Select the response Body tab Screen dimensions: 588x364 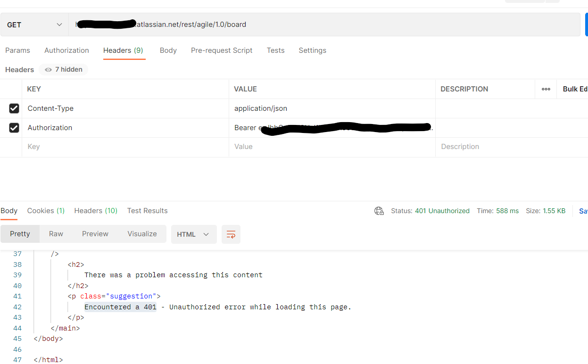(x=9, y=211)
